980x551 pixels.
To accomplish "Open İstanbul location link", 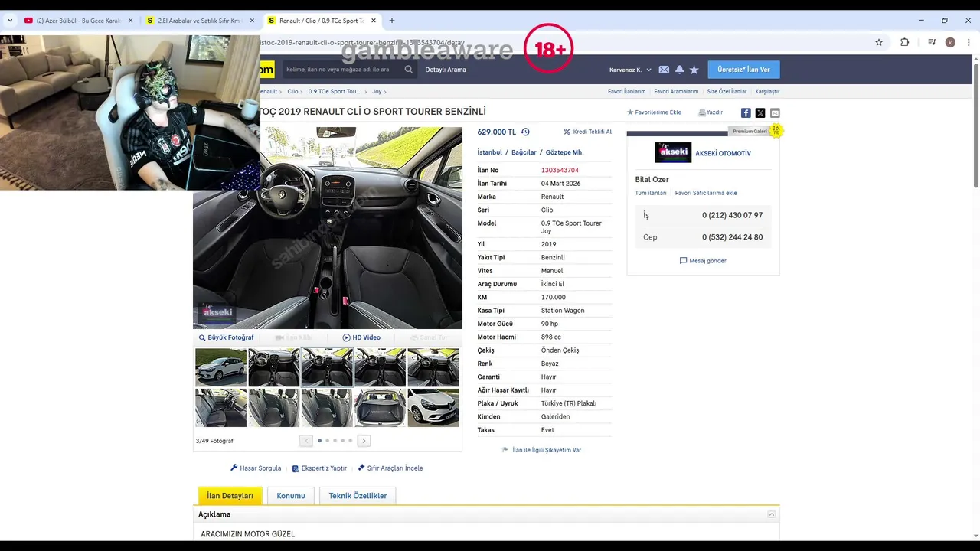I will pos(489,152).
